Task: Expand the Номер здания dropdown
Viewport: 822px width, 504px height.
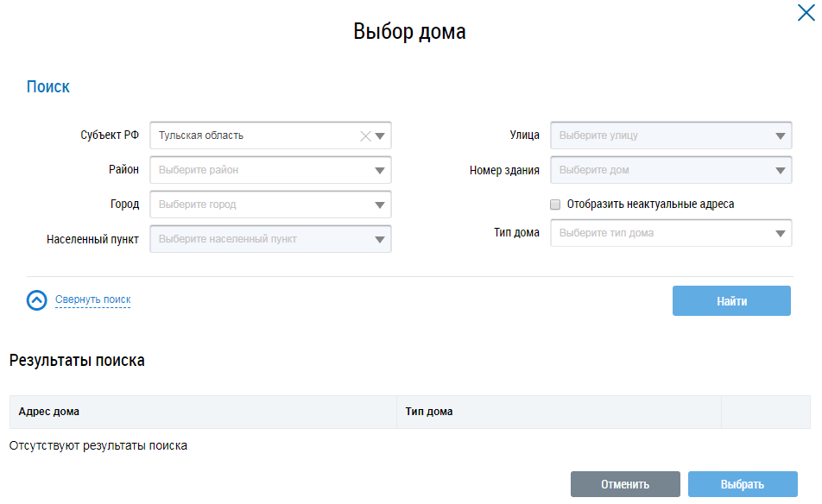Action: [x=781, y=170]
